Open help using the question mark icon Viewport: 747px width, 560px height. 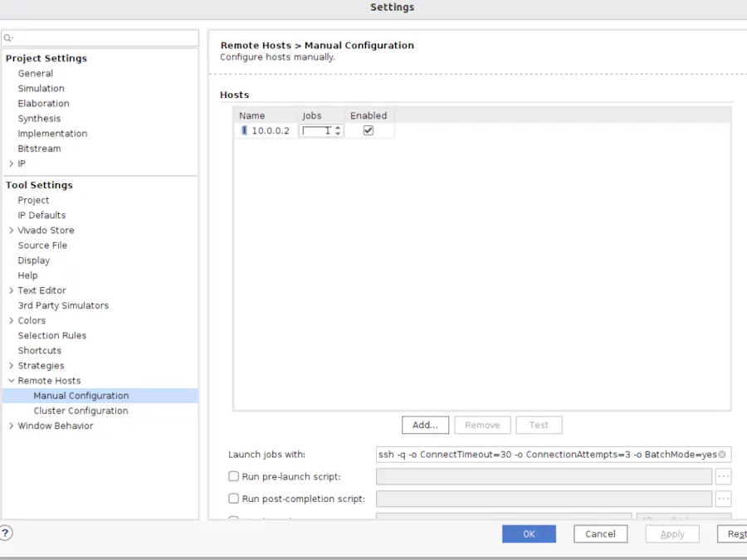coord(7,533)
